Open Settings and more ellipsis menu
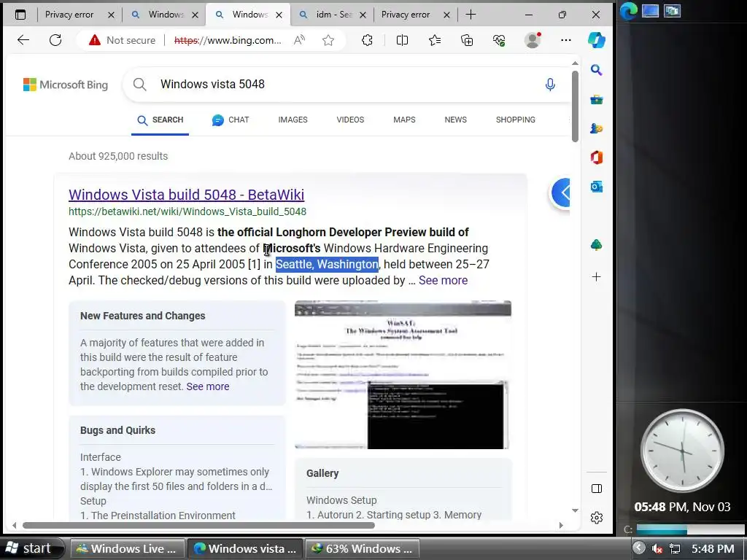 point(566,40)
